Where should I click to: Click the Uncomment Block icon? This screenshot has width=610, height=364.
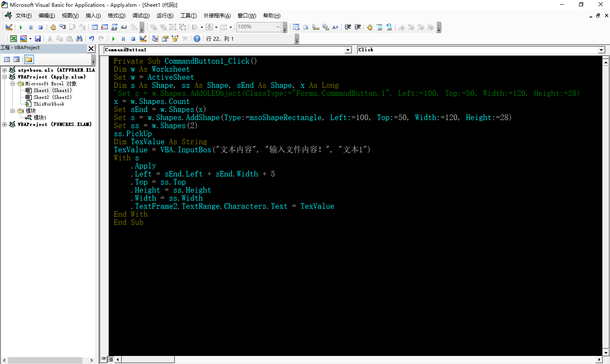pyautogui.click(x=389, y=27)
